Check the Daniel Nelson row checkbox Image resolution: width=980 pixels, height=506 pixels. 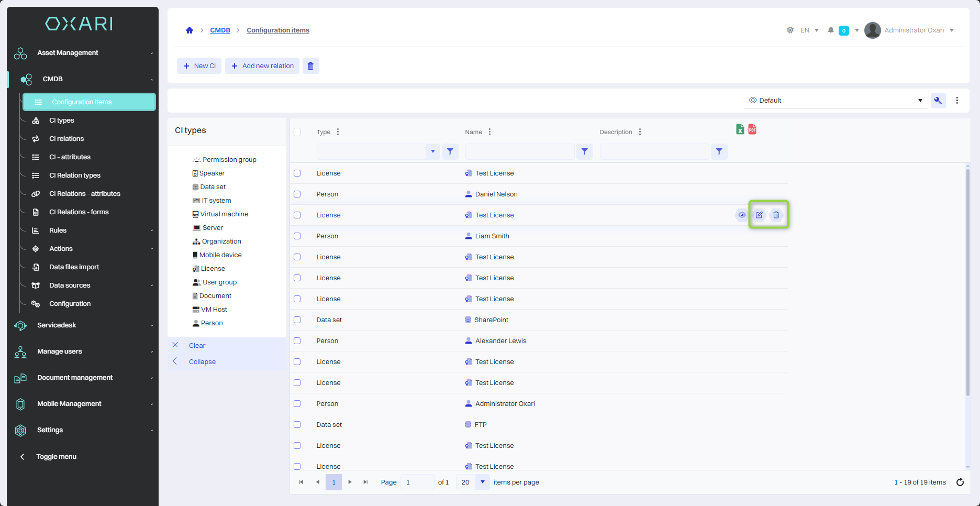tap(297, 194)
